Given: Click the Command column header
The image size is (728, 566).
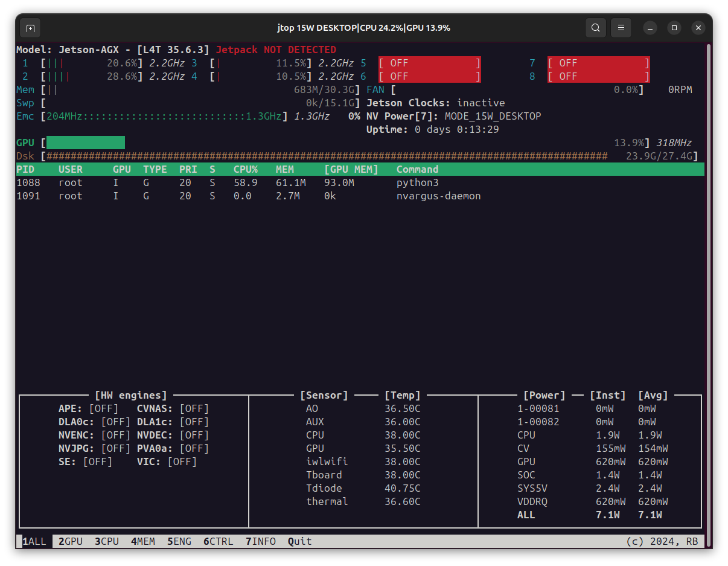Looking at the screenshot, I should 418,169.
